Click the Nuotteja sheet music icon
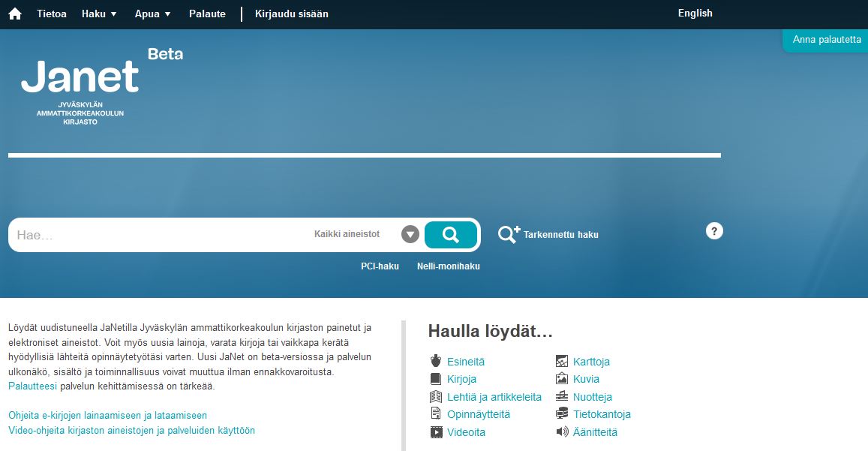Viewport: 868px width, 451px height. click(562, 397)
